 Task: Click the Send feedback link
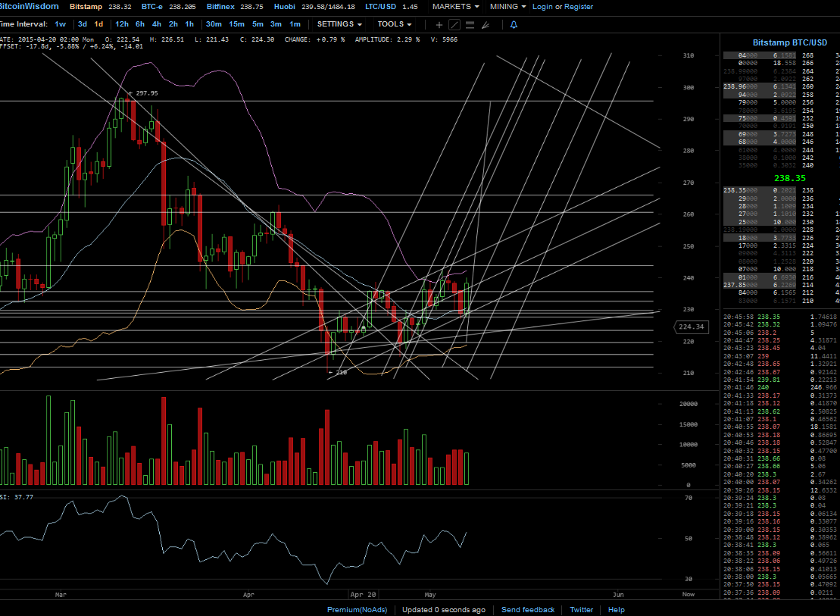(x=528, y=610)
